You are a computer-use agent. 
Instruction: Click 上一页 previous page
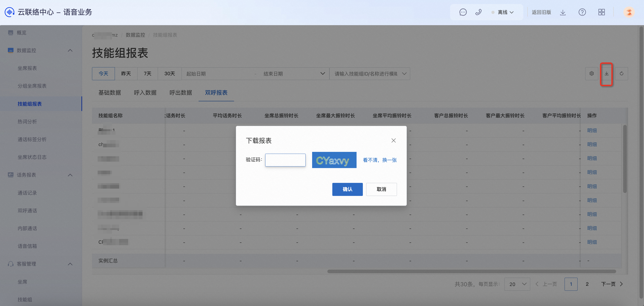click(546, 284)
